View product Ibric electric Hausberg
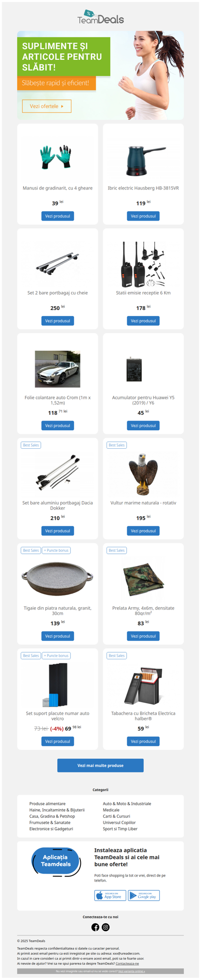 (x=143, y=216)
